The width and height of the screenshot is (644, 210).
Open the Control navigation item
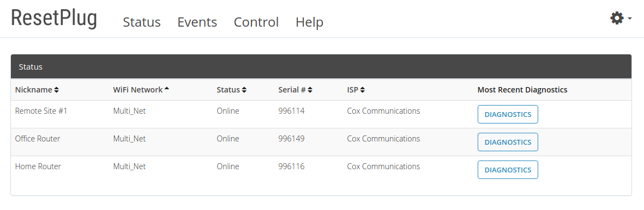(256, 22)
